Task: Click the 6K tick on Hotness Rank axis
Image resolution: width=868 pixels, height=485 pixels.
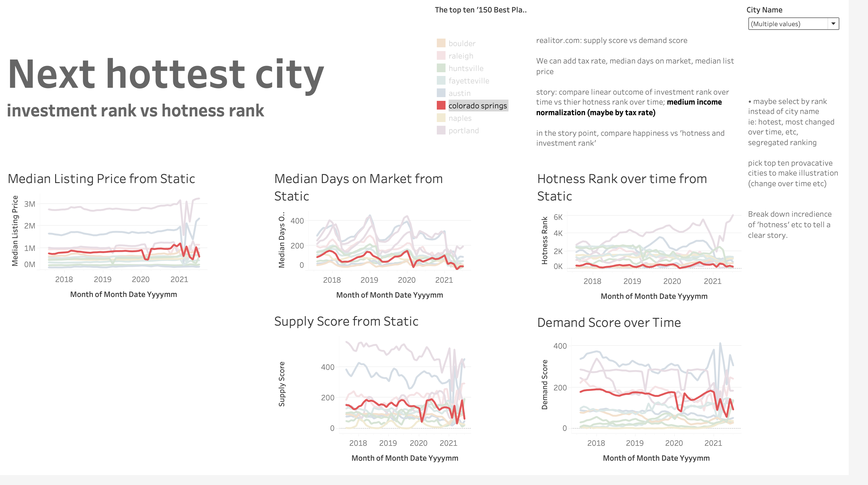Action: (558, 217)
